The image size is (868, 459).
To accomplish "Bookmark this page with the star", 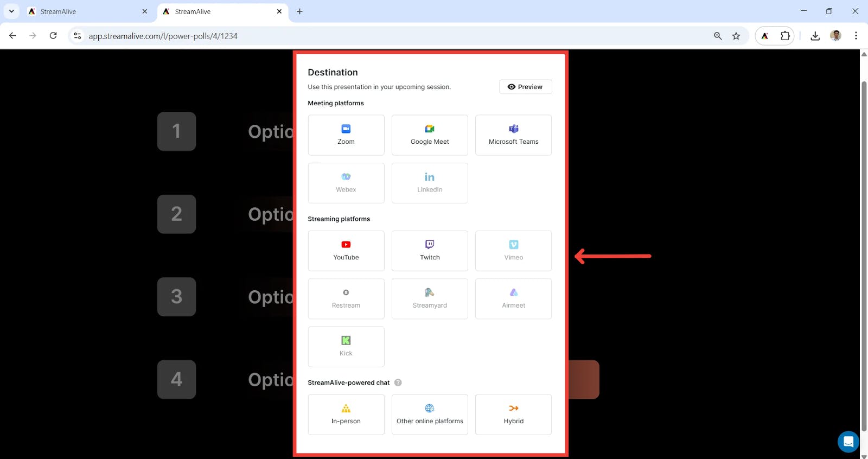I will tap(736, 36).
